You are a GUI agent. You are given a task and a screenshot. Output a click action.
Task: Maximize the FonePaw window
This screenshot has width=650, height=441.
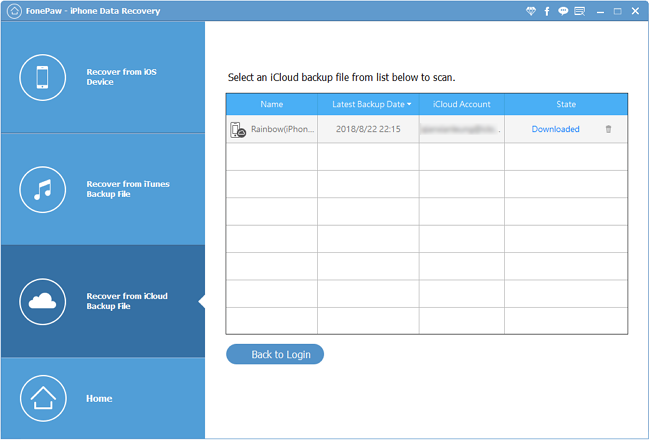tap(618, 12)
